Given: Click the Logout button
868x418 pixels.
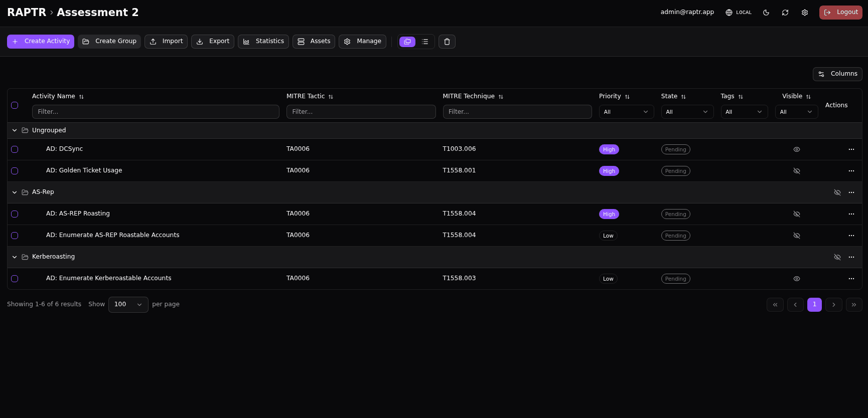Looking at the screenshot, I should [x=840, y=13].
